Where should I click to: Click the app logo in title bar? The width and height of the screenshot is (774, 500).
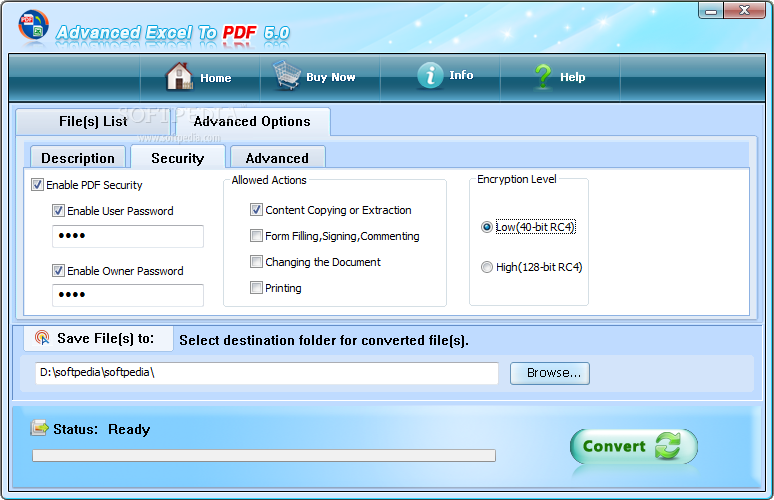click(x=34, y=25)
